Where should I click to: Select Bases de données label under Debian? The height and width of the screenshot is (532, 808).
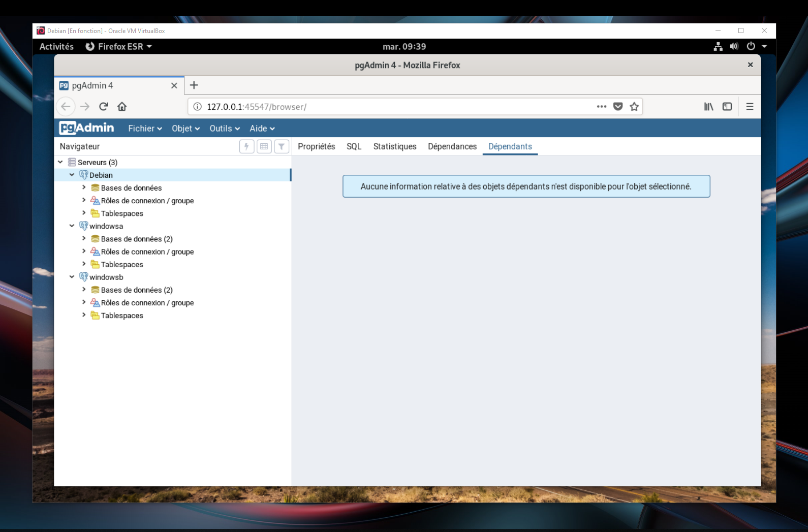[x=131, y=188]
